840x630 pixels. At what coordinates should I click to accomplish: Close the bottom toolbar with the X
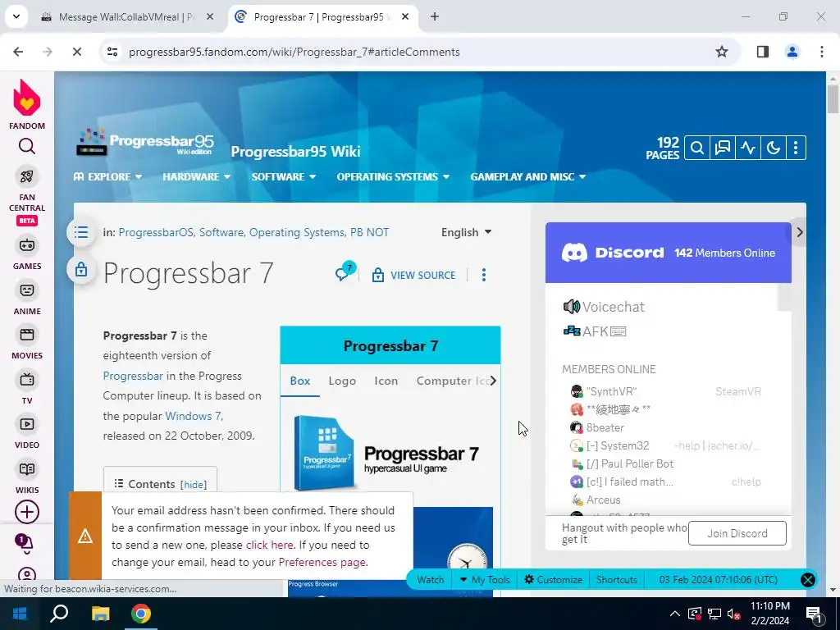point(808,580)
